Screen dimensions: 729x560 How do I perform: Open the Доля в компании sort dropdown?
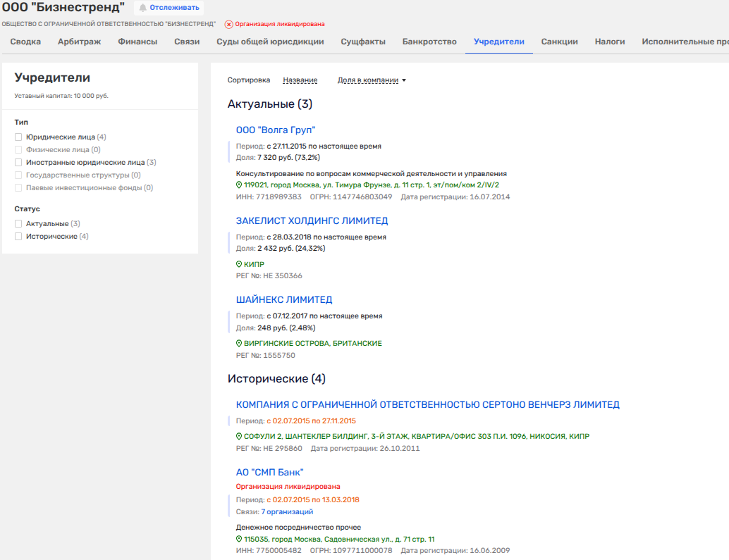tap(372, 80)
